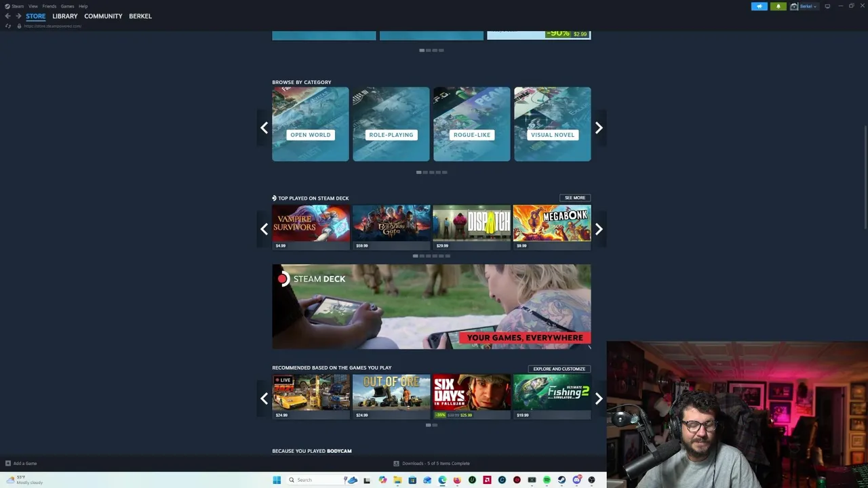Open Steam from the taskbar
Viewport: 868px width, 488px height.
[x=561, y=480]
